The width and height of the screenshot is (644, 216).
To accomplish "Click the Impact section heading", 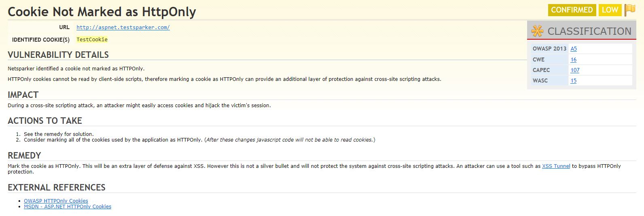I will [23, 95].
